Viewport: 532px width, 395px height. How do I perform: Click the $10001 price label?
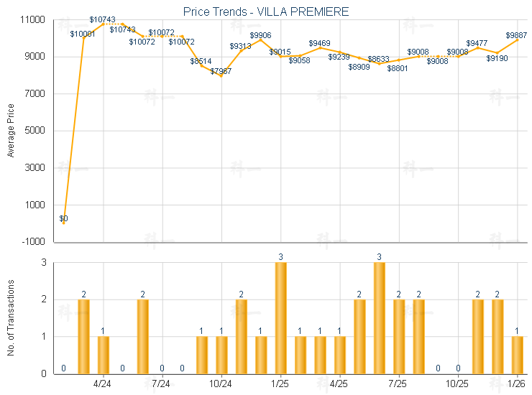tap(83, 34)
